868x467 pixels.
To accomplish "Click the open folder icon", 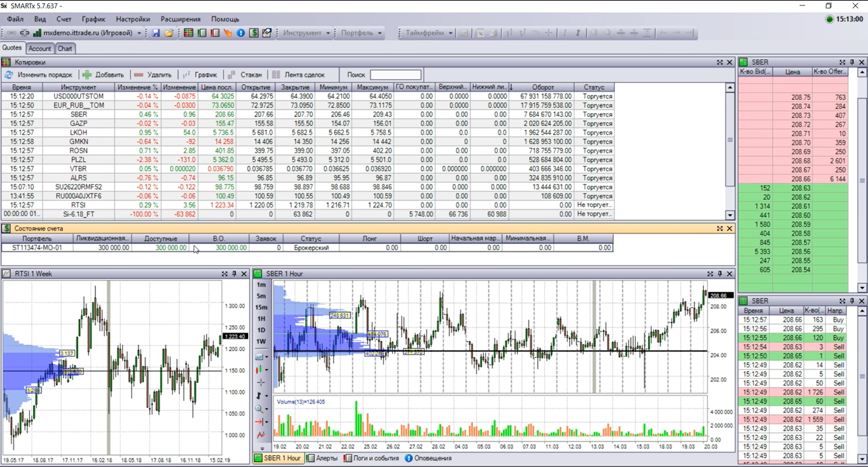I will 169,32.
